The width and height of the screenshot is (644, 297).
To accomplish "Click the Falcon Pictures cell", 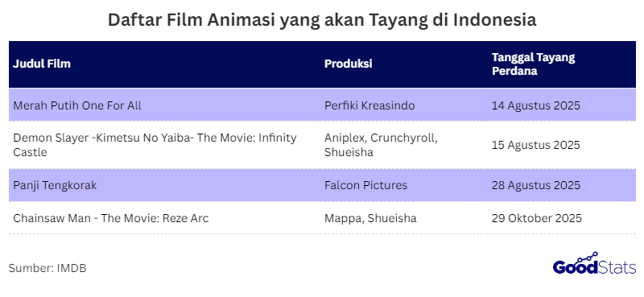I will point(365,185).
